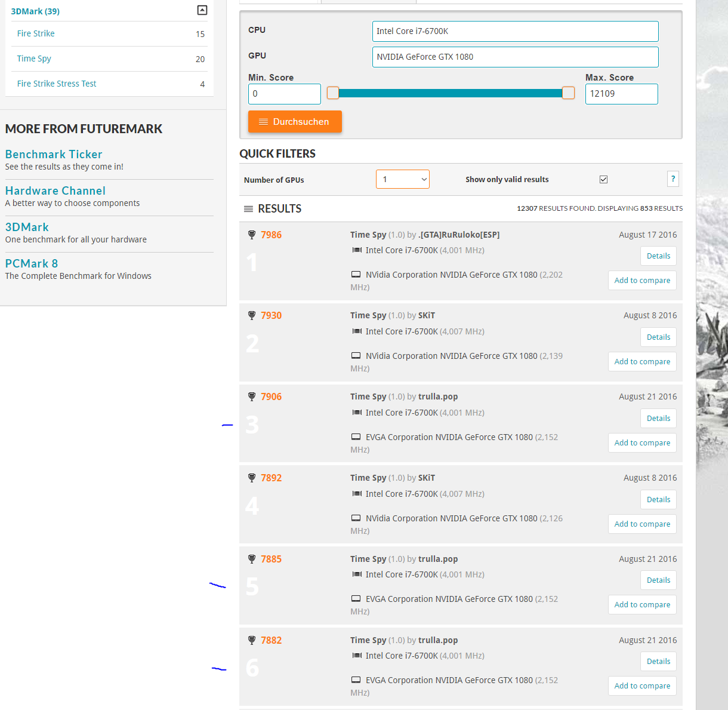This screenshot has width=728, height=710.
Task: Click the 12307 RESULTS FOUND text
Action: pos(556,208)
